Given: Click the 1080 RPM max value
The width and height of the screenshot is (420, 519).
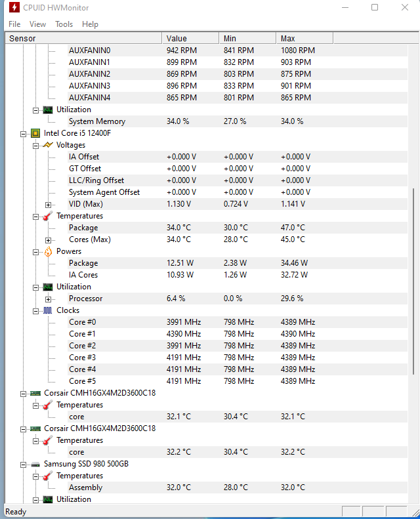Looking at the screenshot, I should [298, 51].
